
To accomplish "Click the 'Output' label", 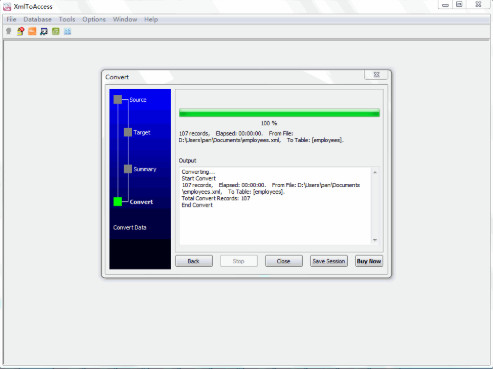I will click(187, 160).
